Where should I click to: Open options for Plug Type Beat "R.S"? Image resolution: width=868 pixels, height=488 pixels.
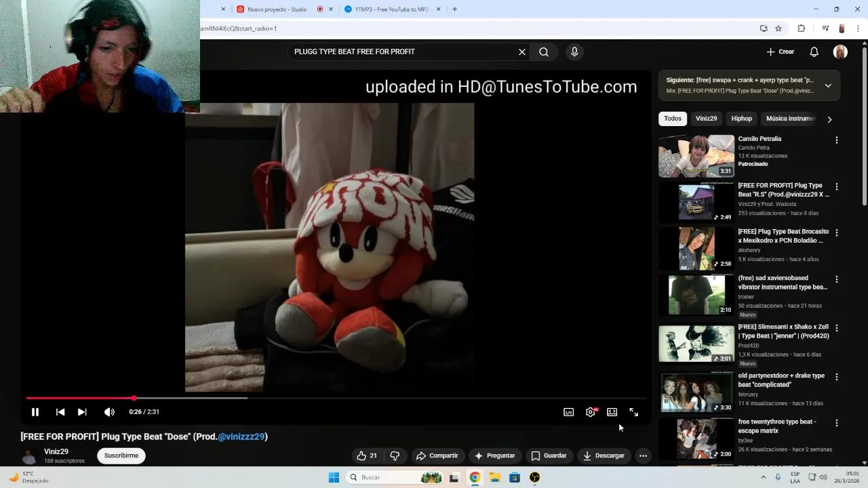(x=836, y=186)
